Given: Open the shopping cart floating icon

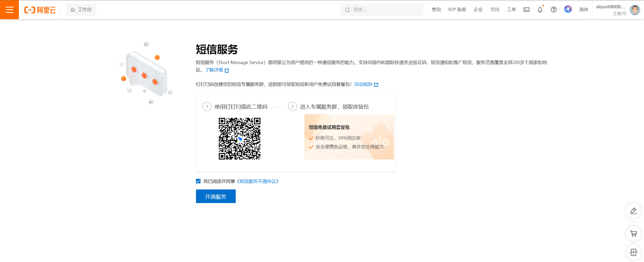Looking at the screenshot, I should coord(633,234).
